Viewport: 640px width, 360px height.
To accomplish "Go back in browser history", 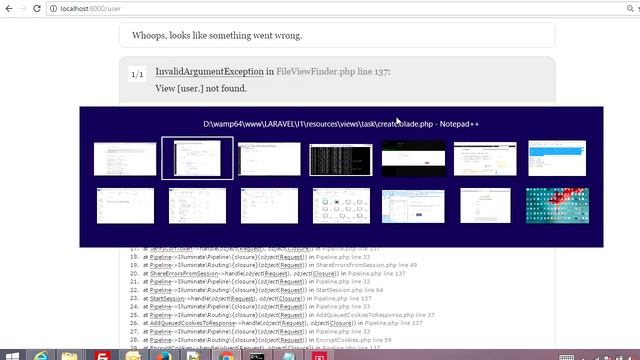I will point(9,9).
